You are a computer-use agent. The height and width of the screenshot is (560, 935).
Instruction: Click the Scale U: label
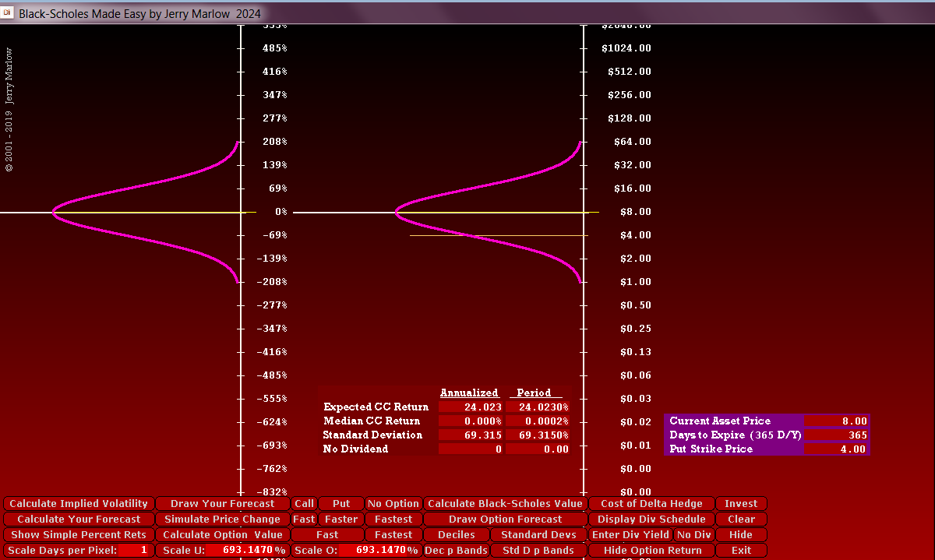point(184,551)
